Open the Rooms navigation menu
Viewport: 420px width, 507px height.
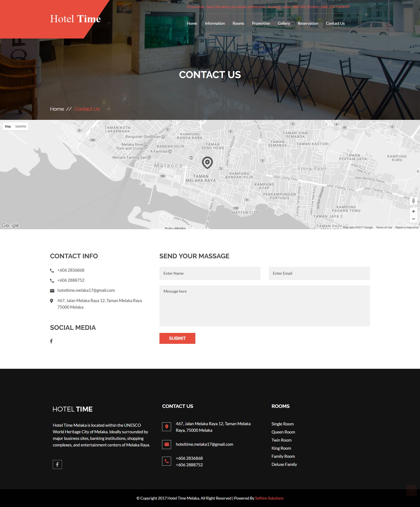[238, 23]
